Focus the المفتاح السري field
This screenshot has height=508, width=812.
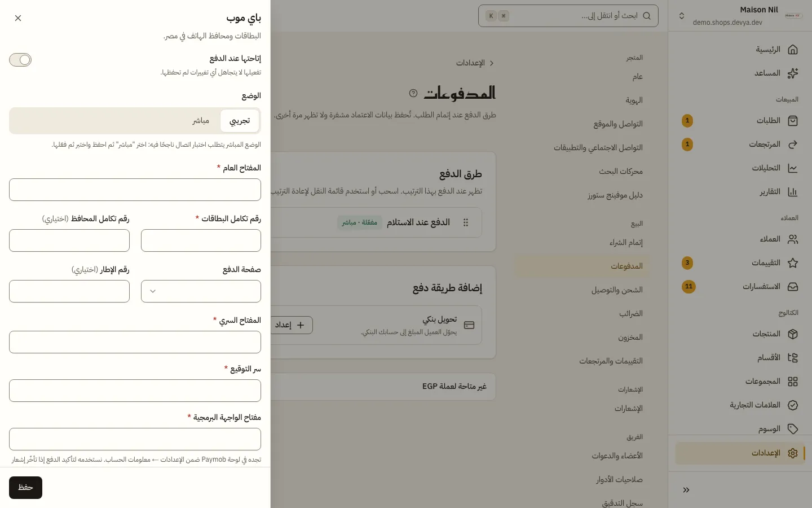point(135,342)
